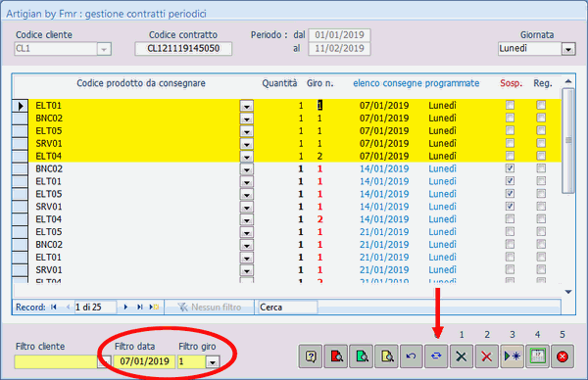This screenshot has height=380, width=588.
Task: Click the Filtro data field
Action: (144, 361)
